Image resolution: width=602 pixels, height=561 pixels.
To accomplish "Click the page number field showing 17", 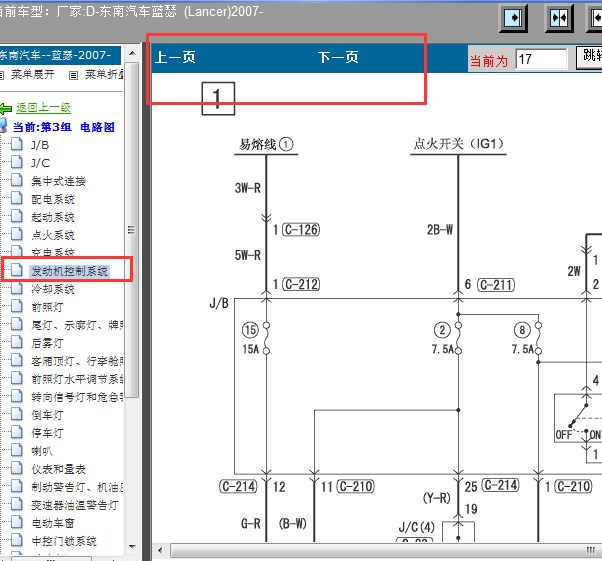I will click(x=541, y=59).
